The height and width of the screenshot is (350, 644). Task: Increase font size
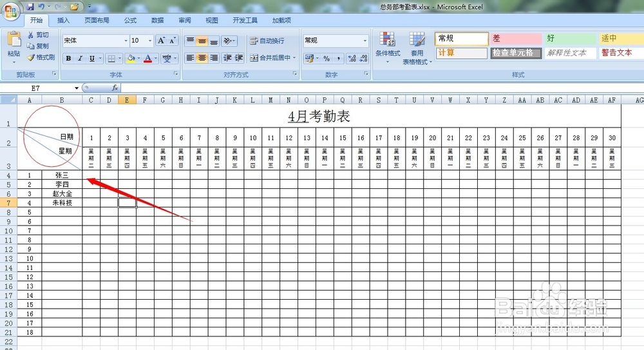click(162, 41)
